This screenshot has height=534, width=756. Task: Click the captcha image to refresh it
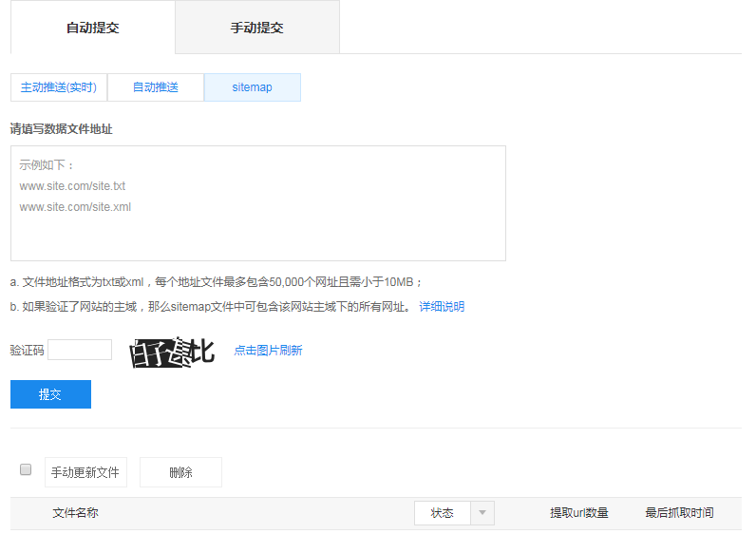coord(173,351)
